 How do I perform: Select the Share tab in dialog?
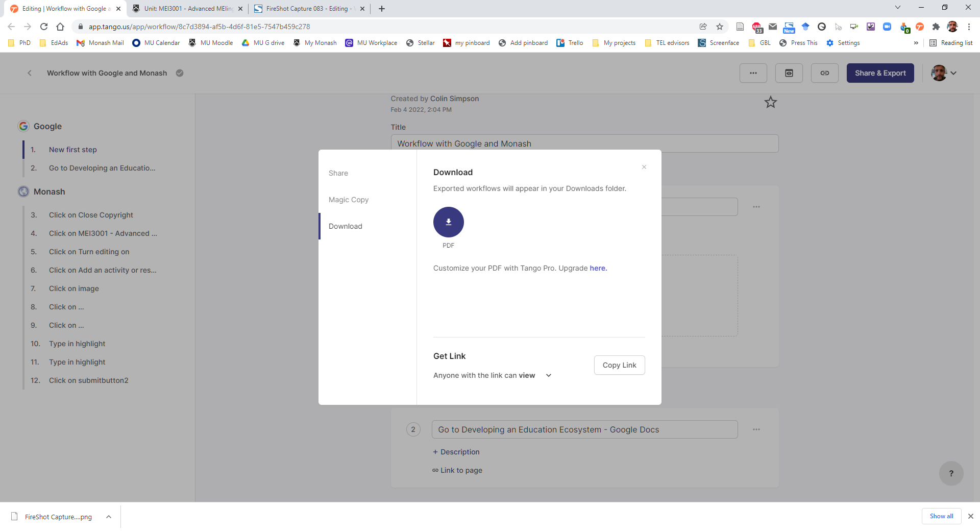point(338,173)
